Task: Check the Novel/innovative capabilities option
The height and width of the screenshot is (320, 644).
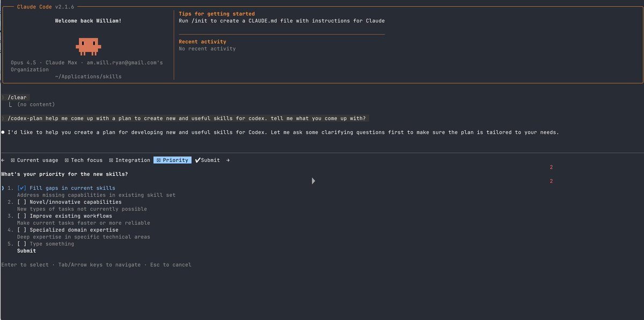Action: click(x=21, y=202)
